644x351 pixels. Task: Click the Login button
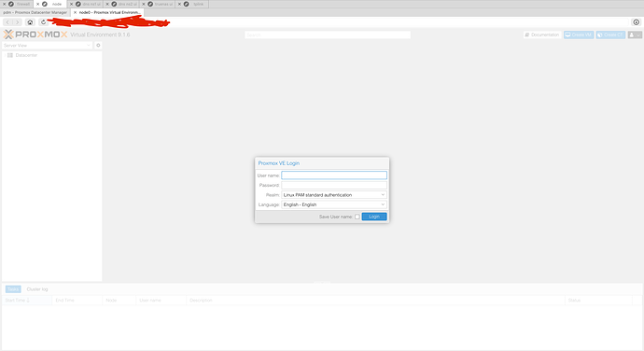[374, 217]
